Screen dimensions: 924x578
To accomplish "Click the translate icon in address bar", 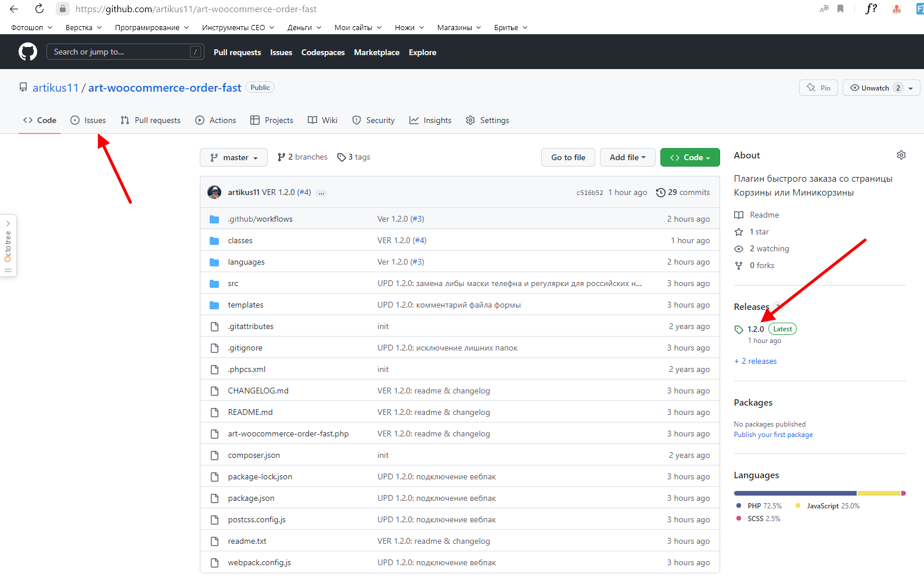I will click(824, 9).
